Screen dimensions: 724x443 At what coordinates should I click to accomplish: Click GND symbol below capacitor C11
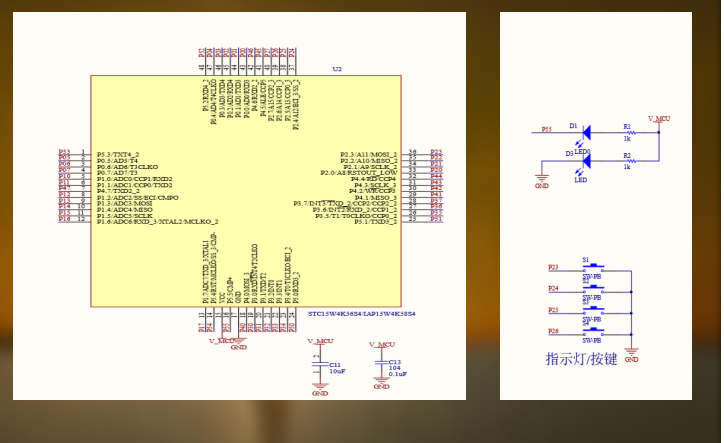(320, 389)
